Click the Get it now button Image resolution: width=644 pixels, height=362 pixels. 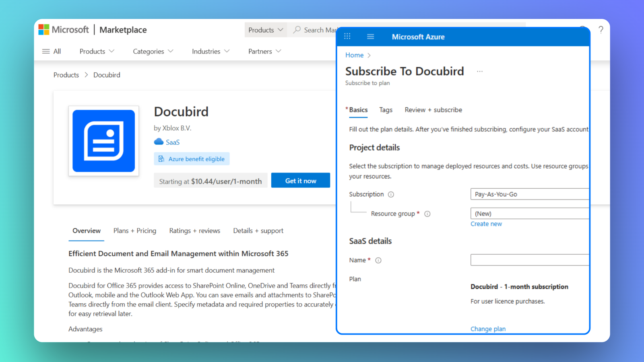point(301,181)
